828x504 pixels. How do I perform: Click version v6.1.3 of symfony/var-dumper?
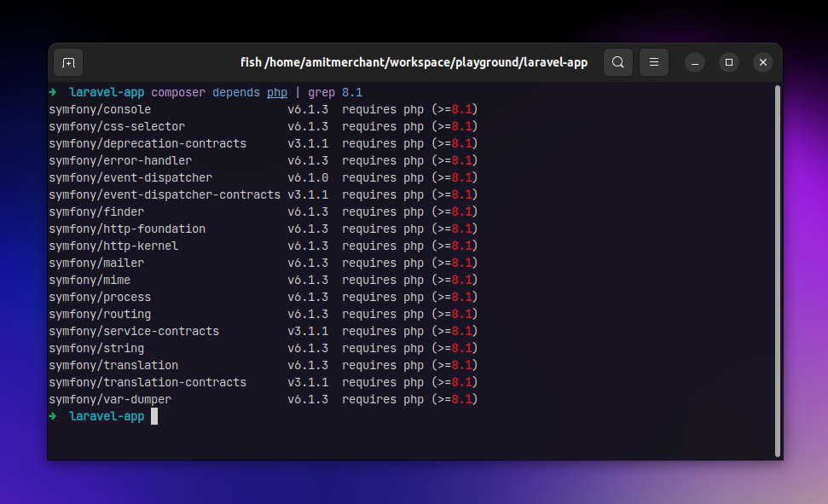(x=308, y=399)
